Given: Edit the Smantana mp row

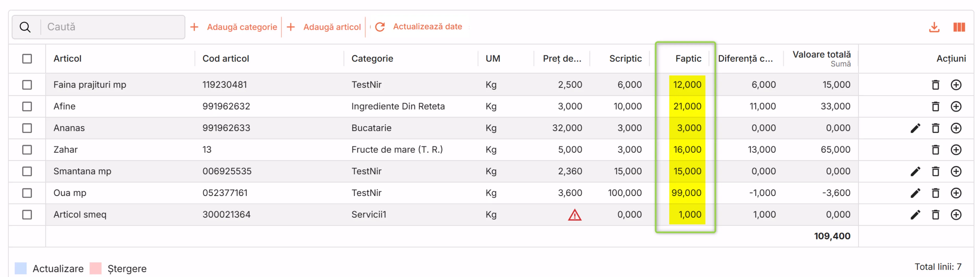Looking at the screenshot, I should pyautogui.click(x=915, y=172).
